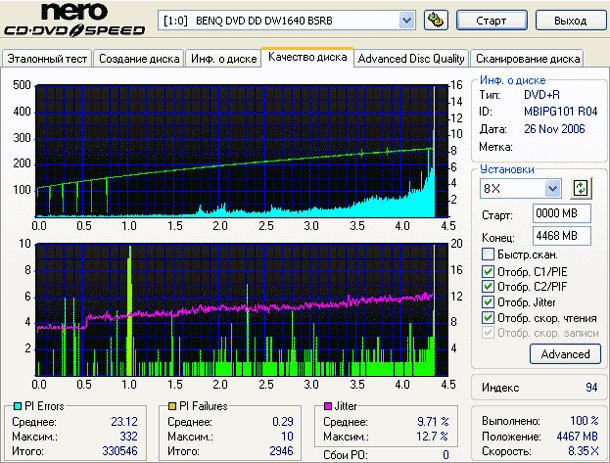Open the BENQ DVD drive selection dropdown

point(406,20)
